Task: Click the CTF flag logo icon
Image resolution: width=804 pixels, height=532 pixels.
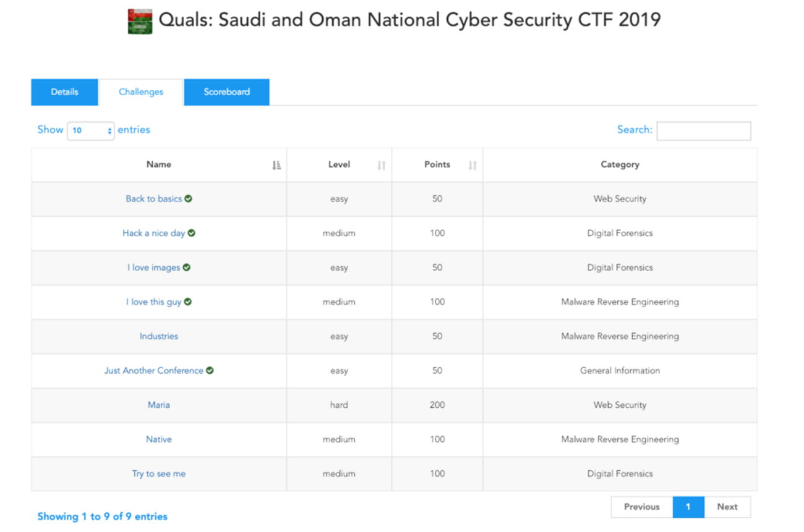Action: [x=140, y=21]
